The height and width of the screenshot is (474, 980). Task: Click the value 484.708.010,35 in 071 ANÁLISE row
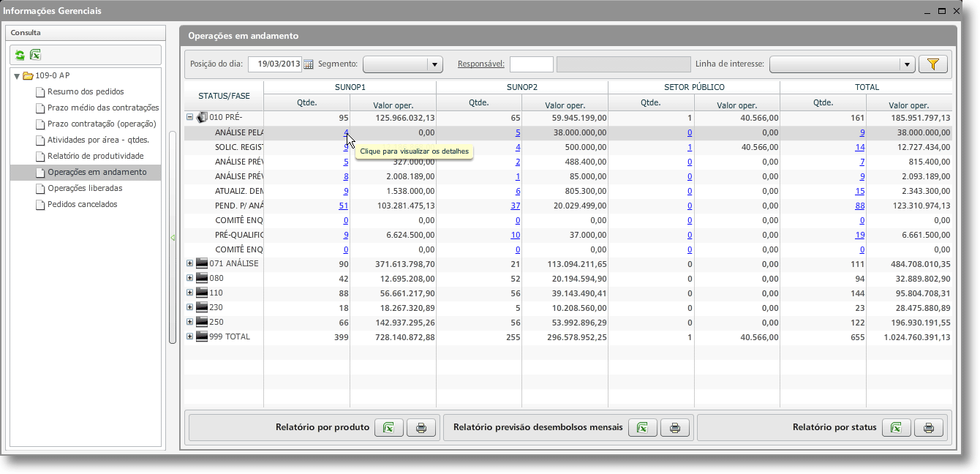coord(919,264)
